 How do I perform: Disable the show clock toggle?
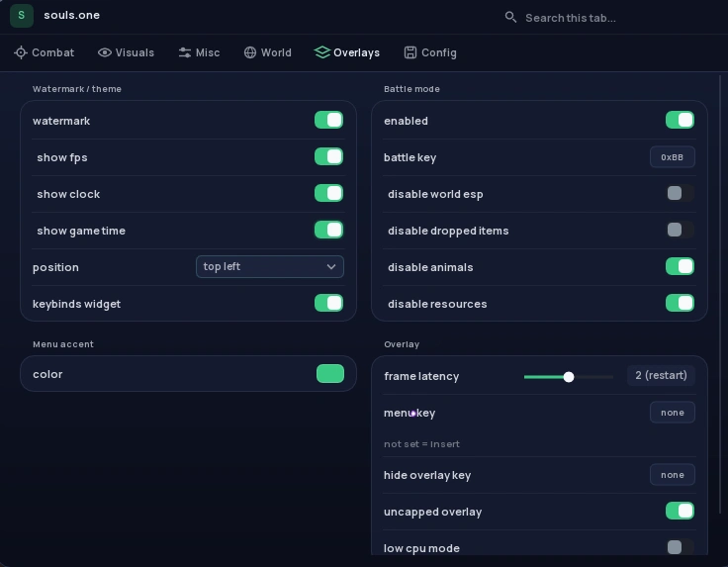[x=328, y=193]
